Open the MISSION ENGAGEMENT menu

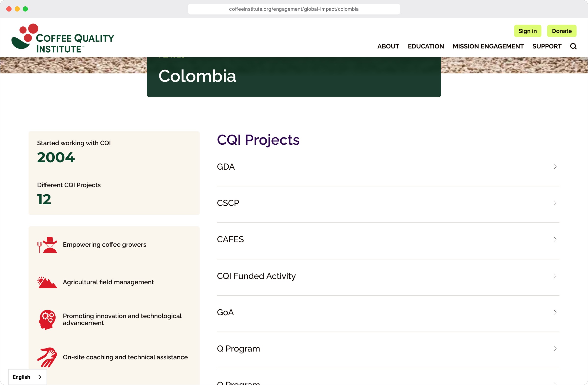point(488,46)
